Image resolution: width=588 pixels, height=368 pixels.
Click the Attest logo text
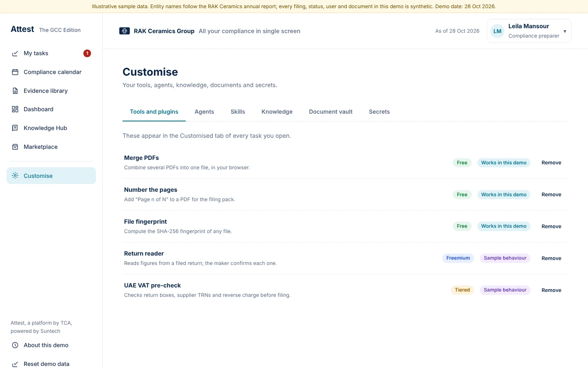pos(22,29)
